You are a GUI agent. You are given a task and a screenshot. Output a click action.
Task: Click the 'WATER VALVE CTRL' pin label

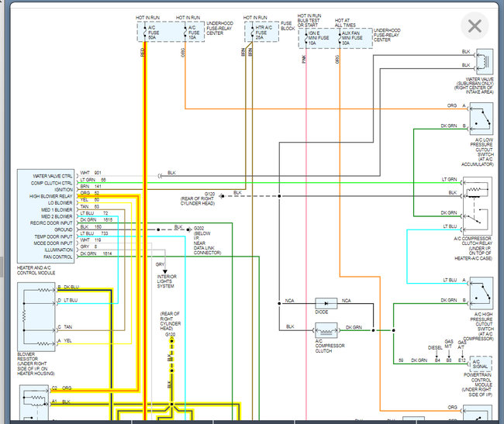pos(53,176)
